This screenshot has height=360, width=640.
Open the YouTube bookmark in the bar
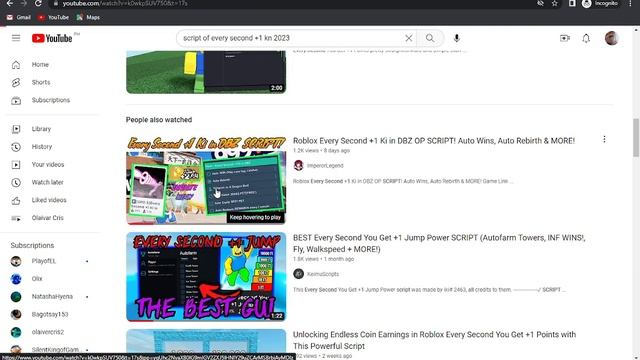tap(53, 17)
